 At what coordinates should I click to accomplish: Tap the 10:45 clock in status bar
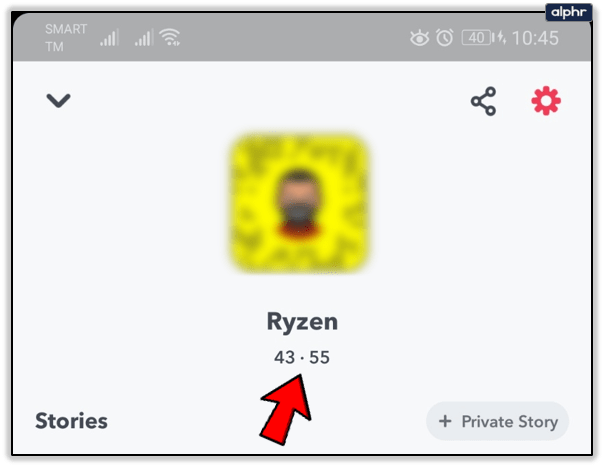click(535, 38)
